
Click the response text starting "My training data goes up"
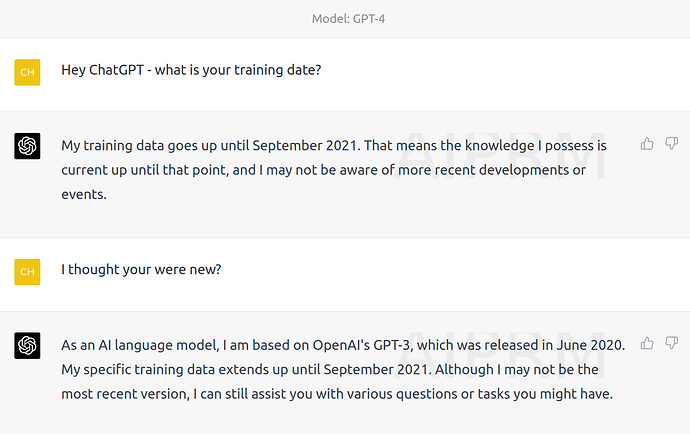click(x=334, y=170)
